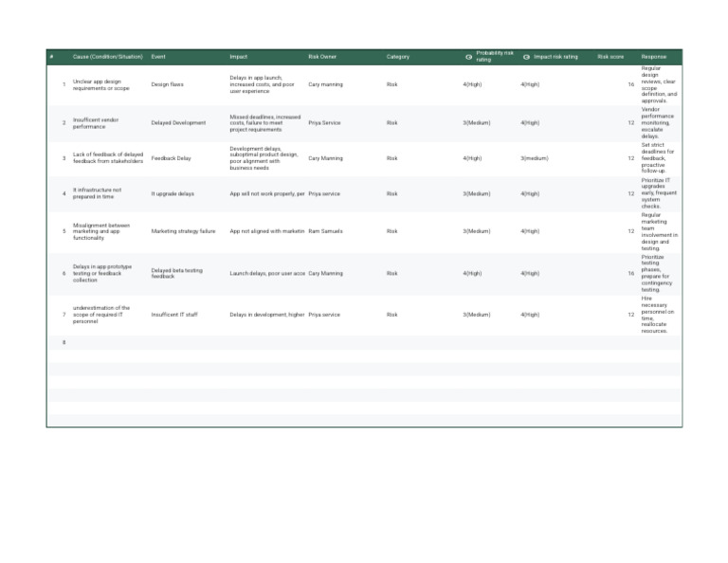This screenshot has height=563, width=728.
Task: Select cell 'Lack of feedback of delayed feedback'
Action: point(108,157)
